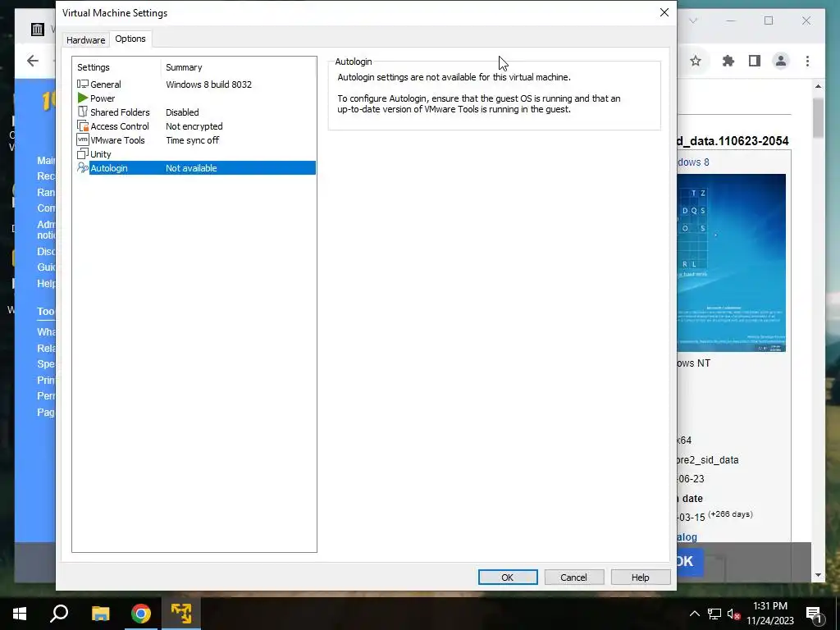Click the Unity icon
Viewport: 840px width, 630px height.
point(83,153)
